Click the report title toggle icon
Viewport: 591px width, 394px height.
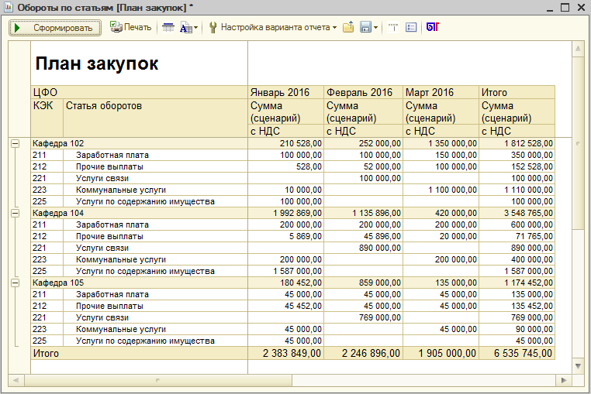[393, 27]
